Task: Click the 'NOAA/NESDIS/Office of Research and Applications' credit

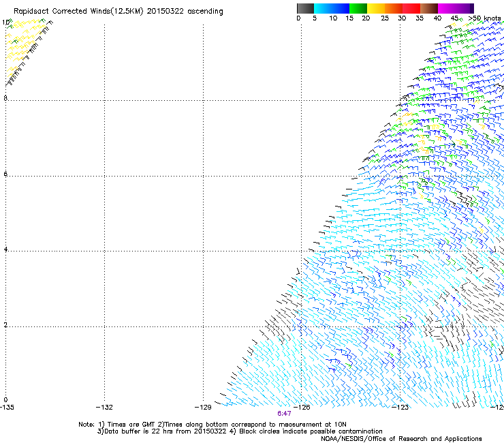Action: (x=401, y=439)
